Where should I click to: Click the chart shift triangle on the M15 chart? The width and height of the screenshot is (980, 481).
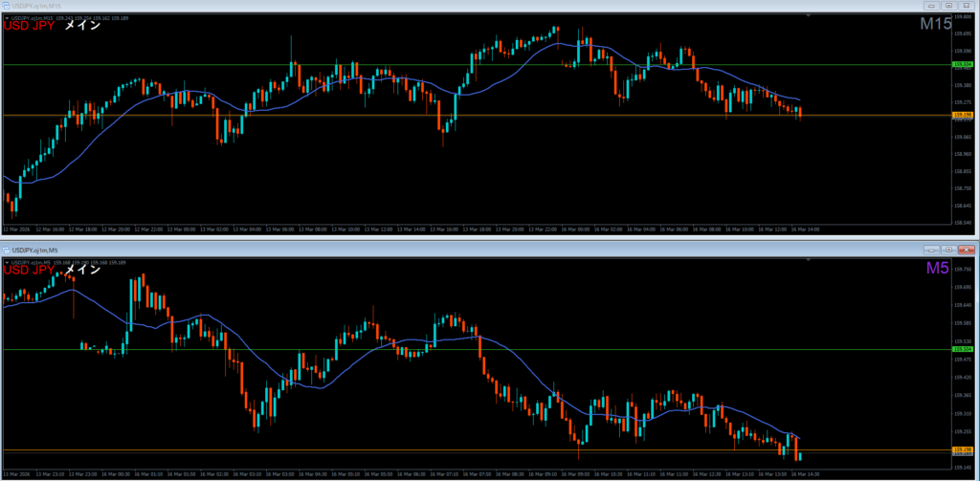(x=809, y=16)
